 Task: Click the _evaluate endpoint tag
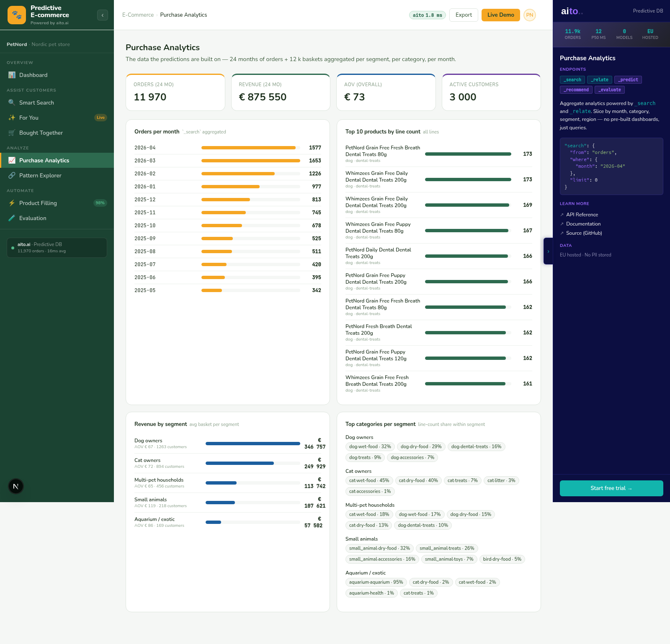point(610,90)
